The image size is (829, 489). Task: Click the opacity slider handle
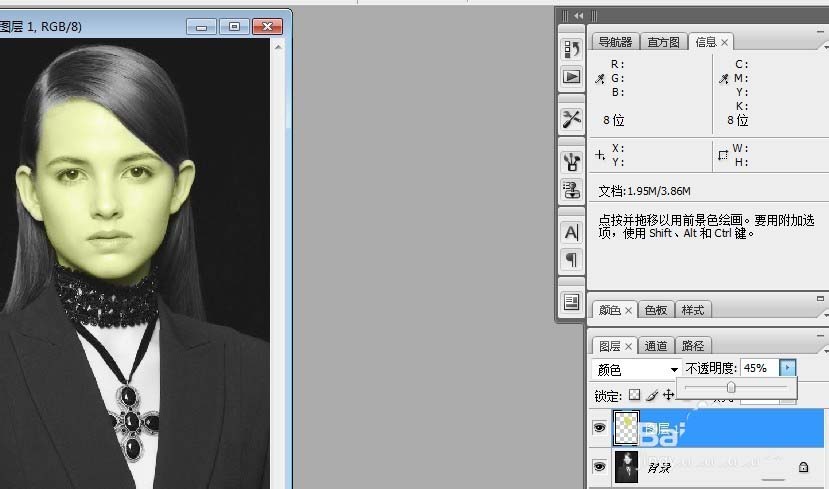pos(731,387)
